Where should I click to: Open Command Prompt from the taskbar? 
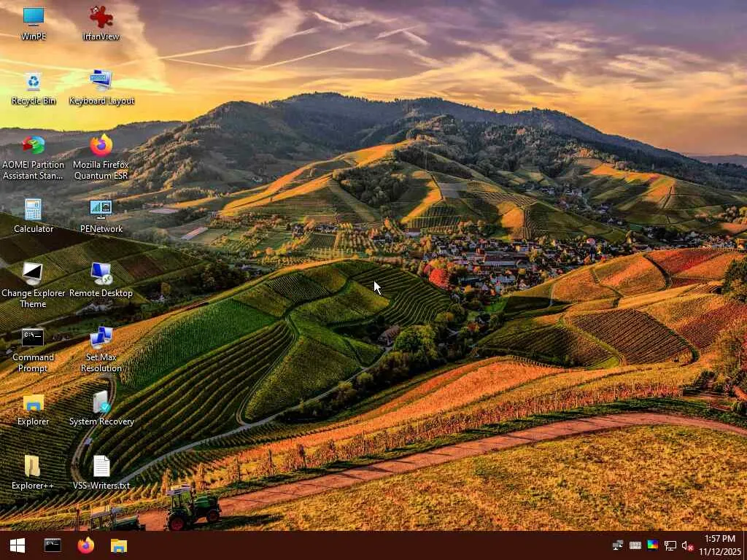pos(53,545)
